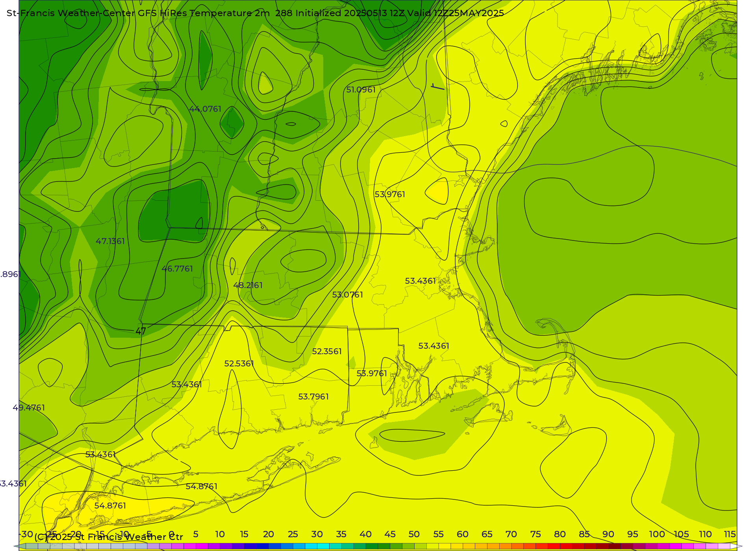Click the 53.7961 temperature value
The width and height of the screenshot is (756, 551).
313,397
